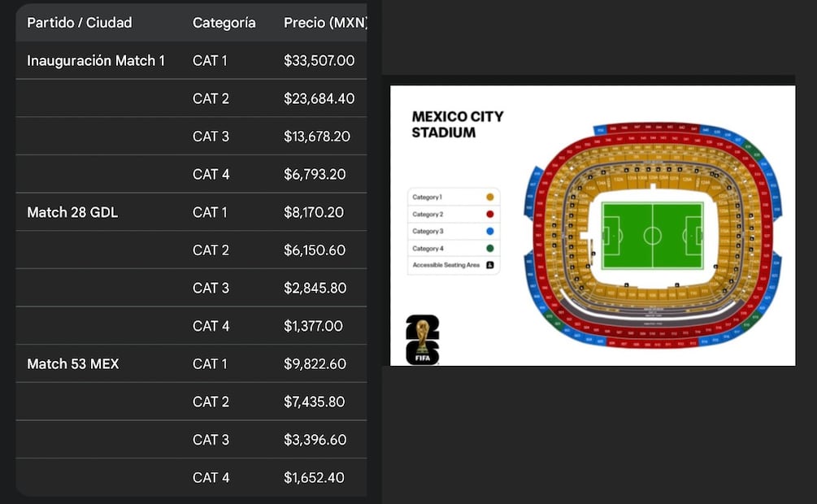Select the $33,507.00 price cell
817x504 pixels.
319,61
